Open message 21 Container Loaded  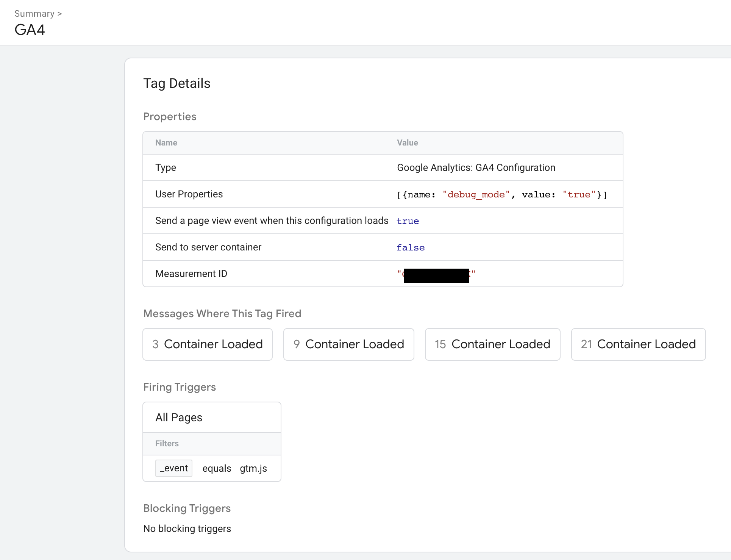pos(638,344)
